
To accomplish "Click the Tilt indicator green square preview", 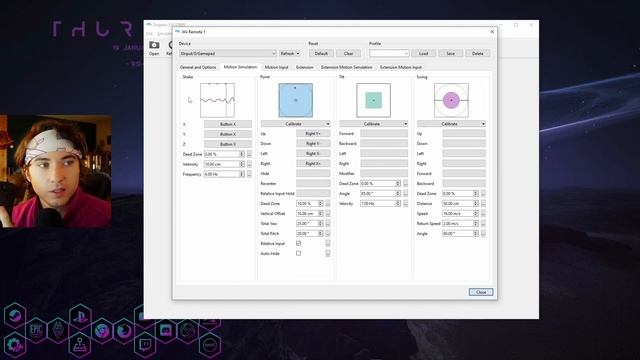I will coord(373,100).
